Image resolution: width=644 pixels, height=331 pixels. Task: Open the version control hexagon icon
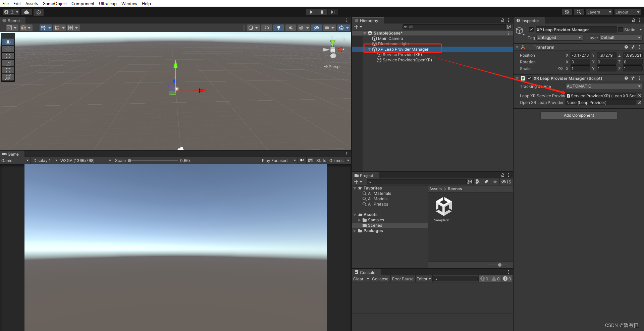point(39,12)
